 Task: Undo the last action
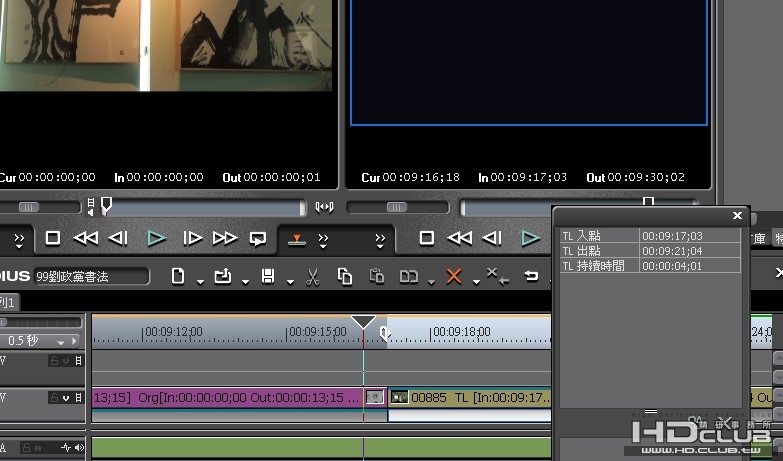coord(531,276)
